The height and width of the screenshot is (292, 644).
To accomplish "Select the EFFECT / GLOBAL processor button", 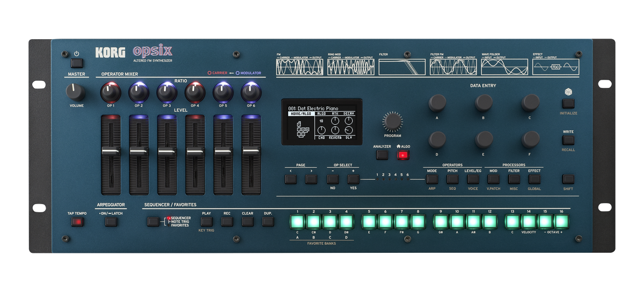I will click(535, 179).
